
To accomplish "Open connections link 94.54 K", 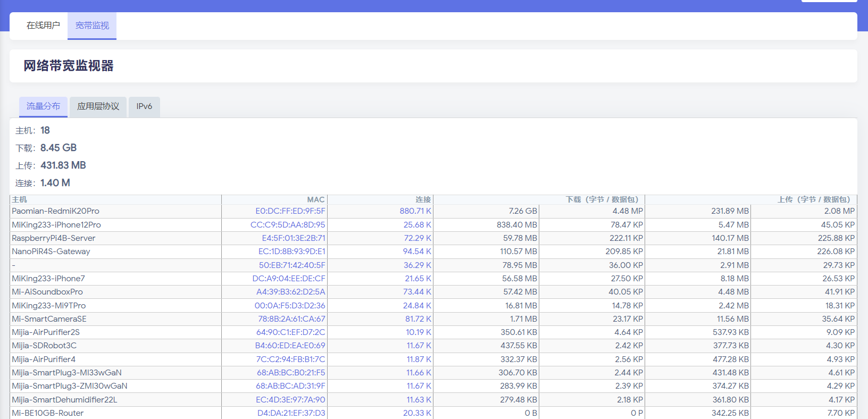I will pyautogui.click(x=417, y=252).
